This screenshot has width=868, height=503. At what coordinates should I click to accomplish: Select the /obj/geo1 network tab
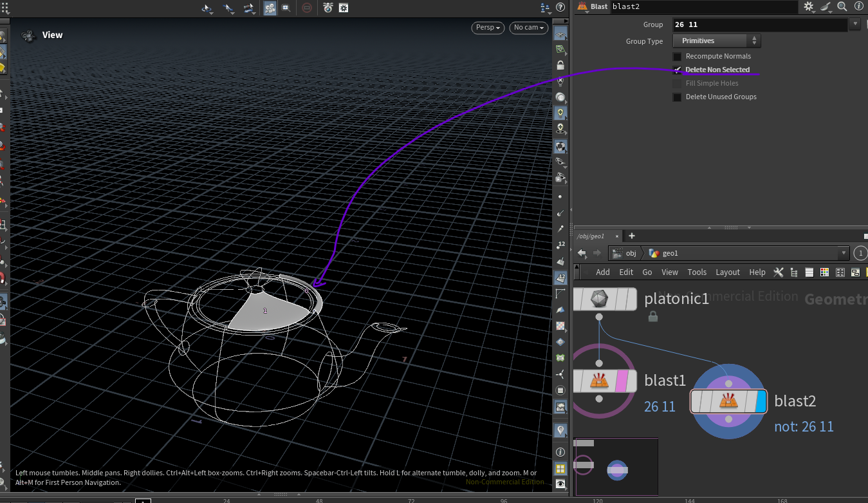tap(591, 236)
